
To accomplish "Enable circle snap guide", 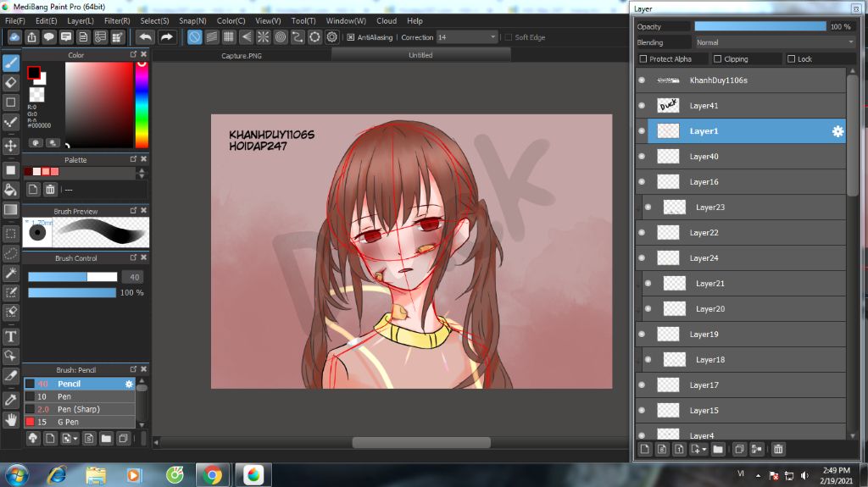I will 281,37.
